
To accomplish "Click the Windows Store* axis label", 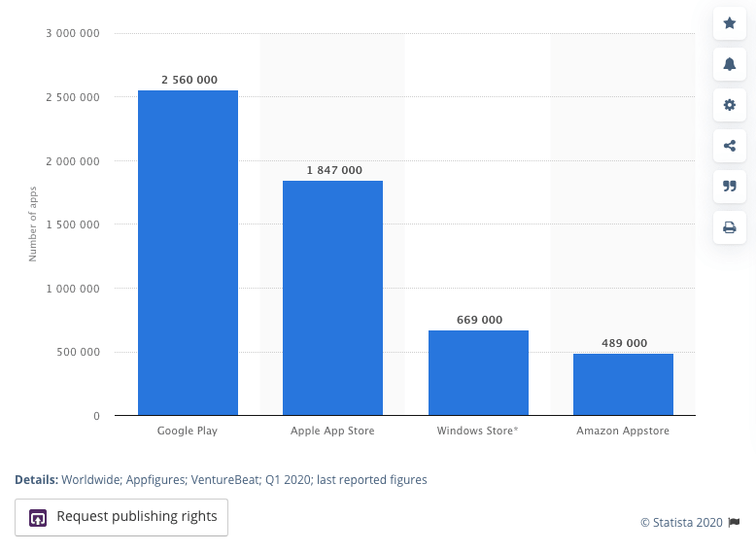I will (477, 431).
